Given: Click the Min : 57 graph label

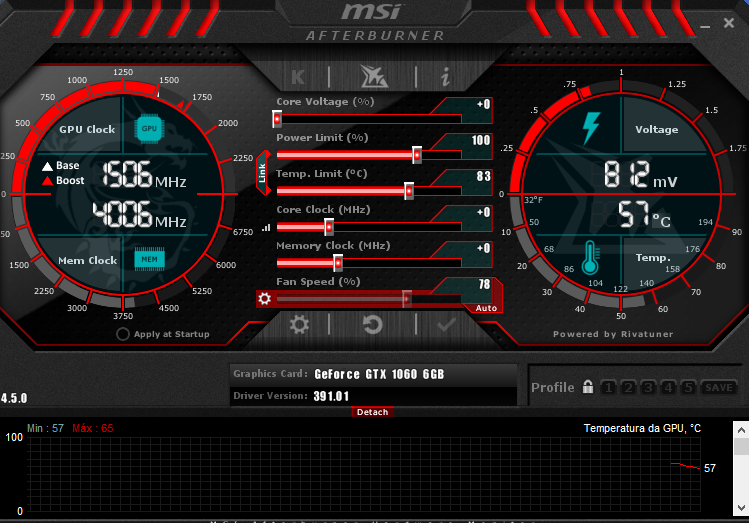Looking at the screenshot, I should 45,428.
